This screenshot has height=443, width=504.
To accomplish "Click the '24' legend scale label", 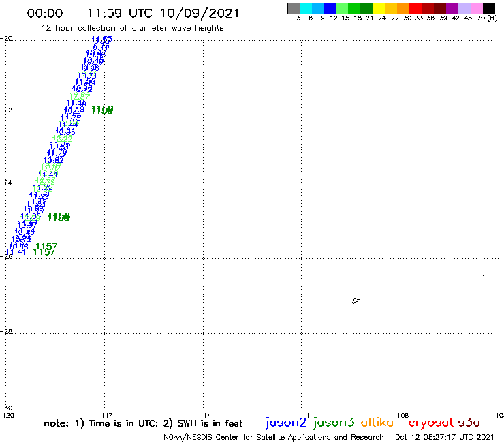I will point(382,18).
